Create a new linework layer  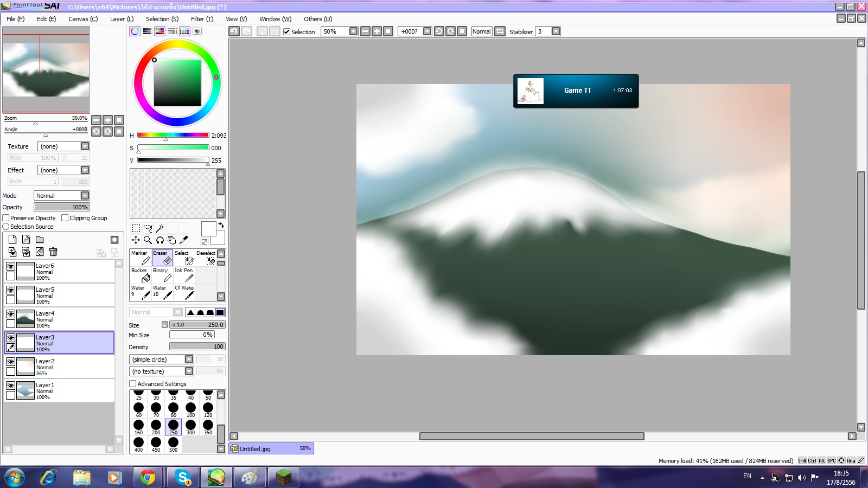26,240
